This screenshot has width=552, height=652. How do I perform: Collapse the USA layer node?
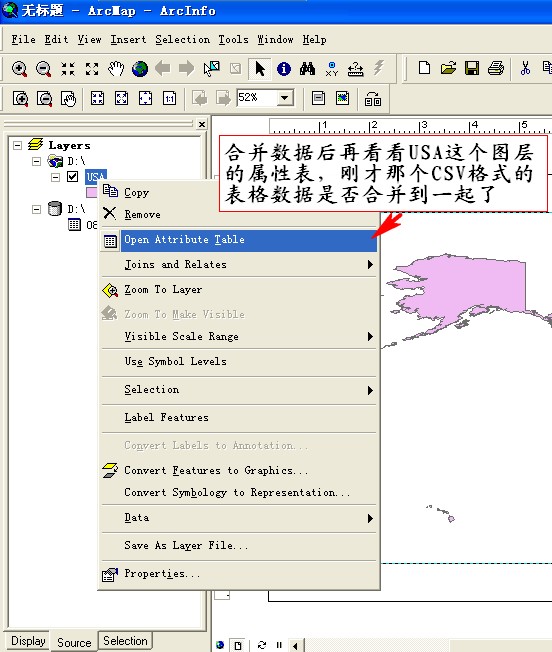coord(55,177)
